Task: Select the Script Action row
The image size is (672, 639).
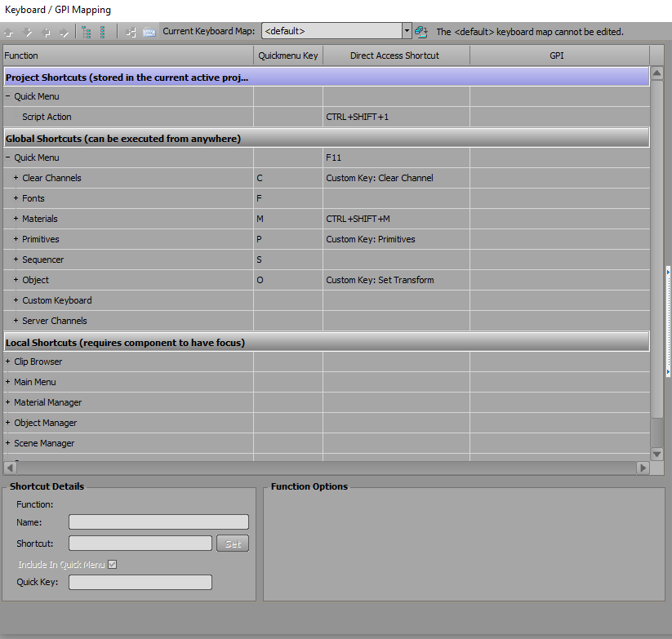Action: [327, 117]
